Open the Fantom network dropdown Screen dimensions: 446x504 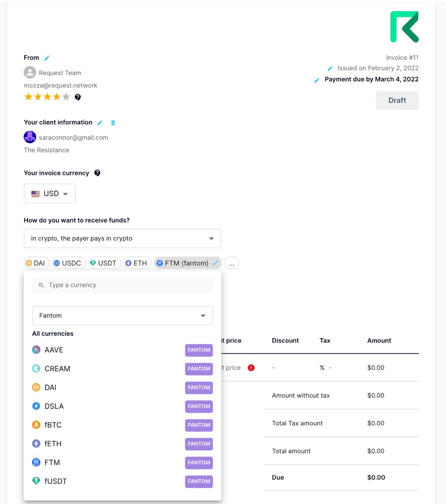tap(123, 316)
